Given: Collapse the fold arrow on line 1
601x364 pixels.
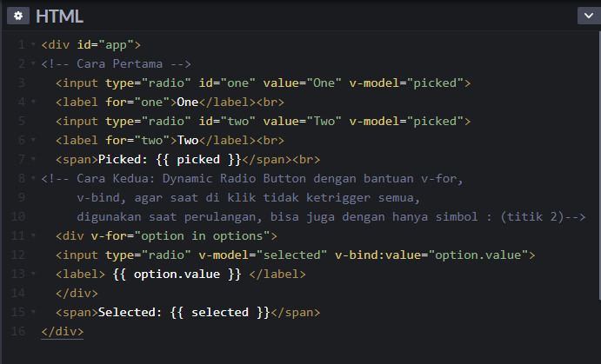Looking at the screenshot, I should (x=33, y=45).
